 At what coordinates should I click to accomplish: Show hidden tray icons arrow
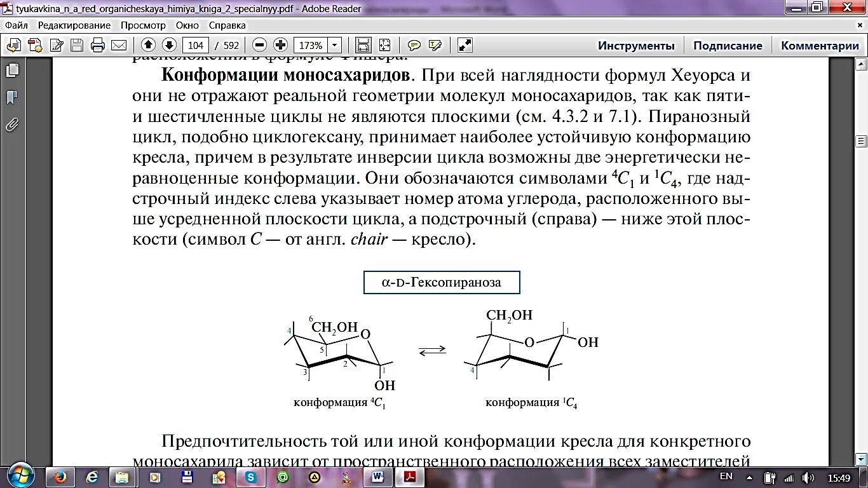tap(750, 477)
